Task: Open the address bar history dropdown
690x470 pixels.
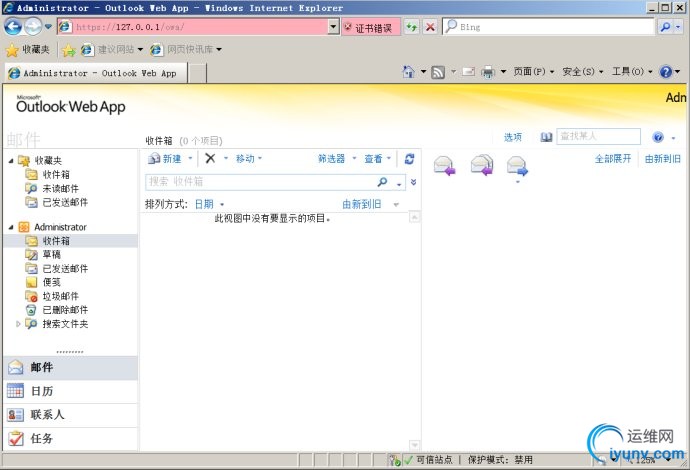Action: 334,27
